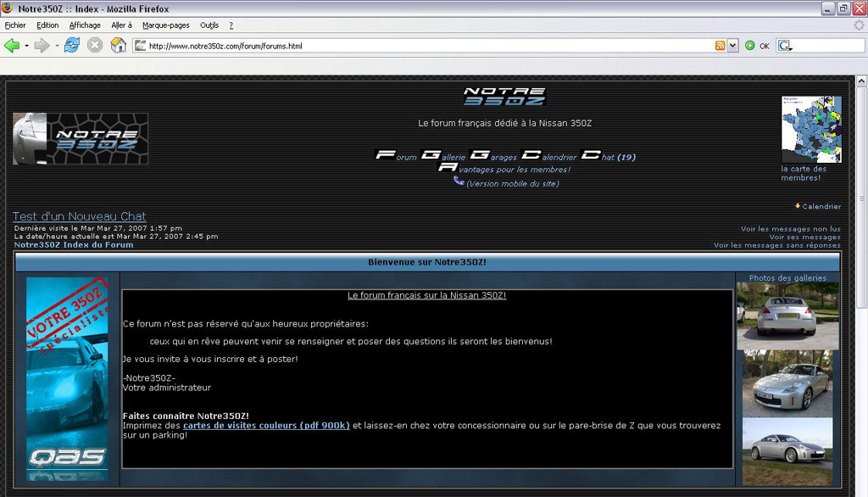Click the phone icon beside Version mobile
Viewport: 868px width, 497px height.
click(459, 181)
